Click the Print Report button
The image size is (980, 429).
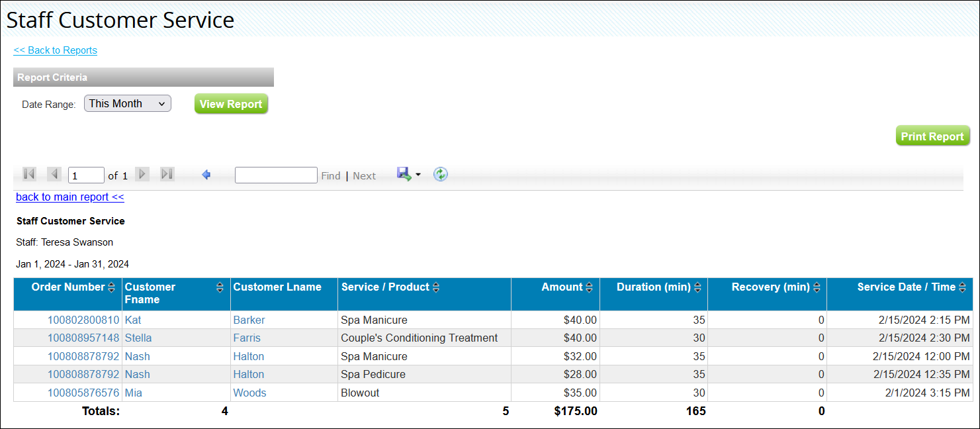pyautogui.click(x=932, y=136)
